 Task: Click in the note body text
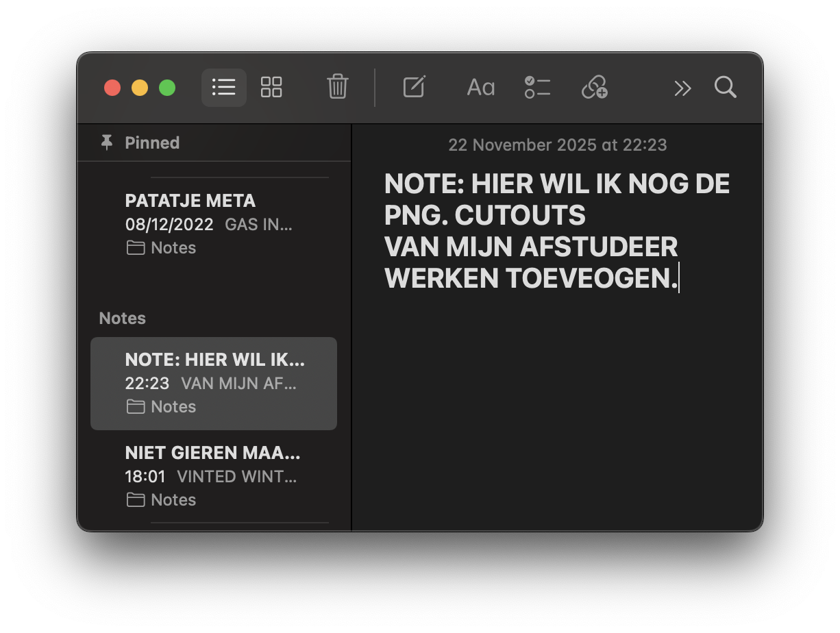(x=557, y=232)
